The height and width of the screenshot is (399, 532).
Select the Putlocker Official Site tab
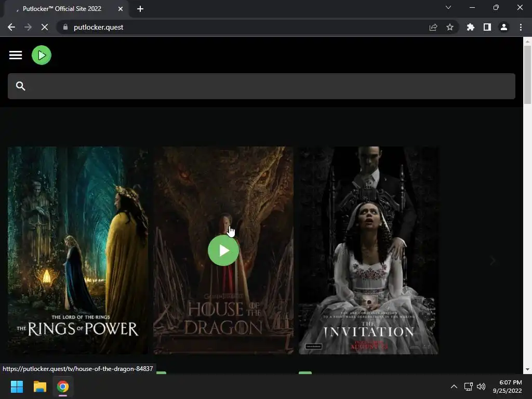click(62, 9)
